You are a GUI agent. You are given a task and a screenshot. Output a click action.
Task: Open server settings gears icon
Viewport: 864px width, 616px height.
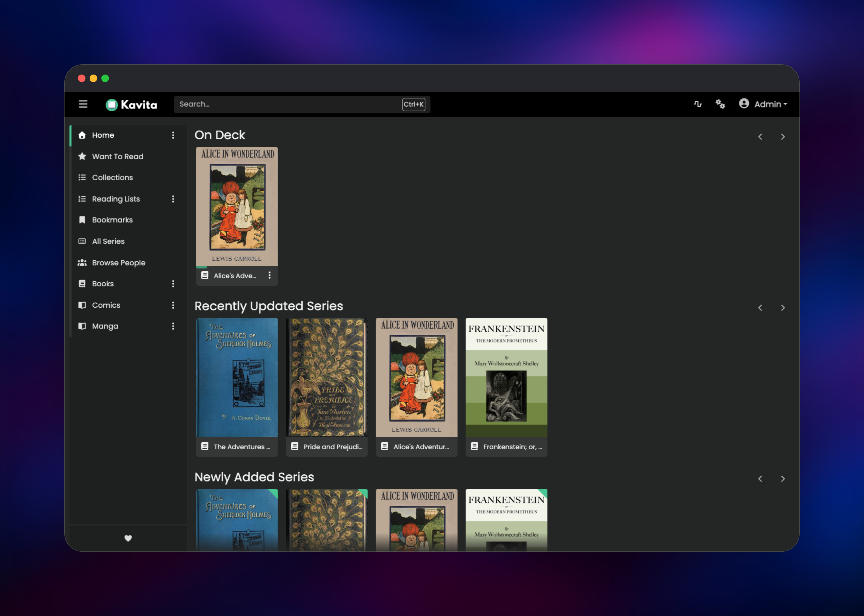point(720,104)
